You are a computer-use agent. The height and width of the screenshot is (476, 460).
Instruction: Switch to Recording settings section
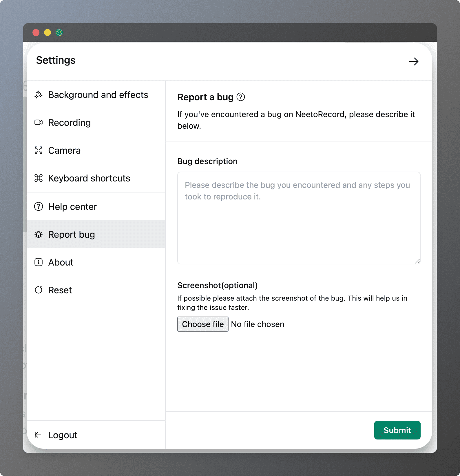(x=69, y=123)
